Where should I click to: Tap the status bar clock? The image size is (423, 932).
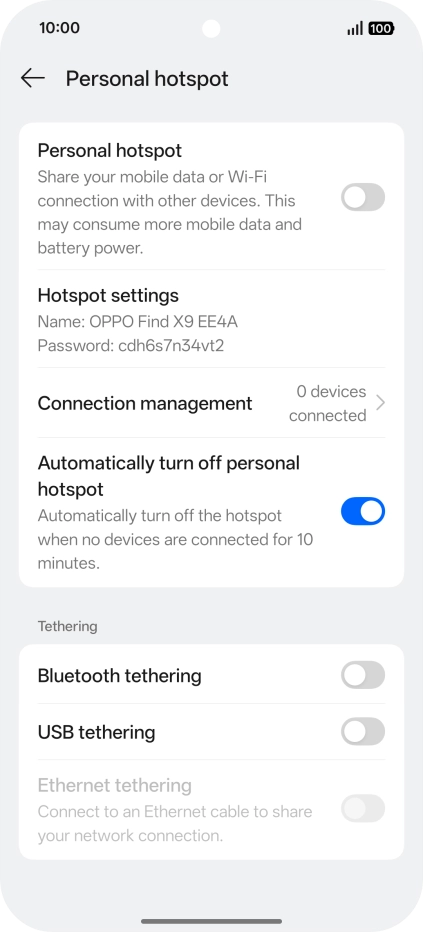[x=59, y=28]
